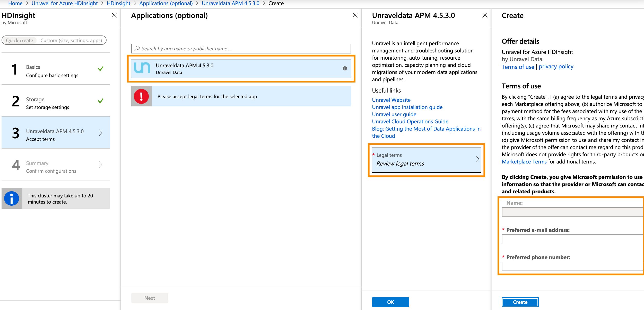Close the Unraveldata APM 4.5.3.0 blade
The width and height of the screenshot is (644, 310).
[x=485, y=15]
